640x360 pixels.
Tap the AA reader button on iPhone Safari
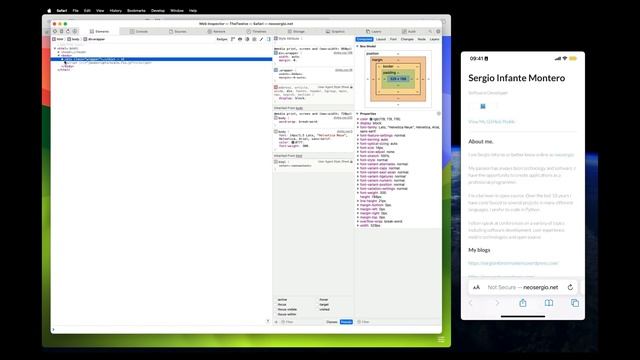tap(476, 287)
